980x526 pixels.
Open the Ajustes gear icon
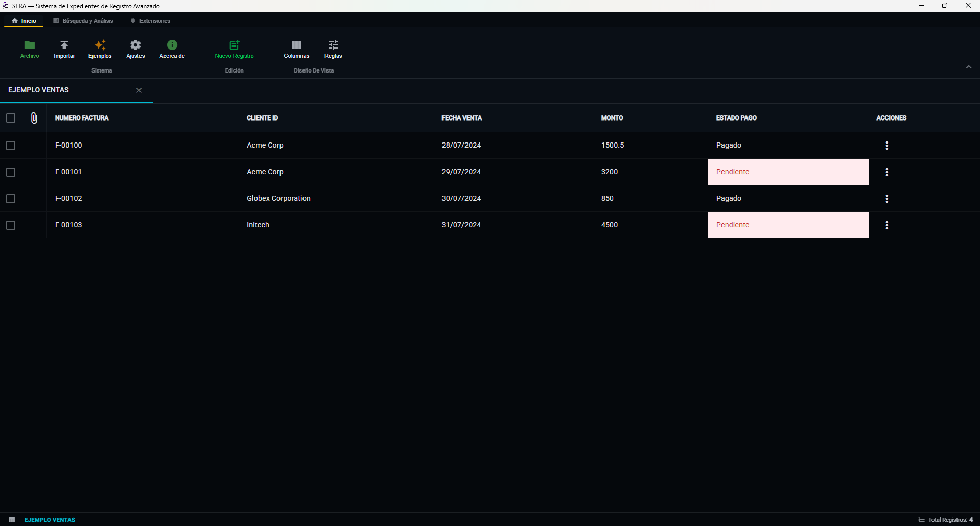(135, 45)
